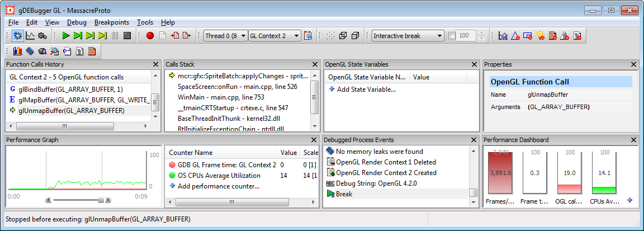
Task: Open the GL Context 2 dropdown
Action: (274, 36)
